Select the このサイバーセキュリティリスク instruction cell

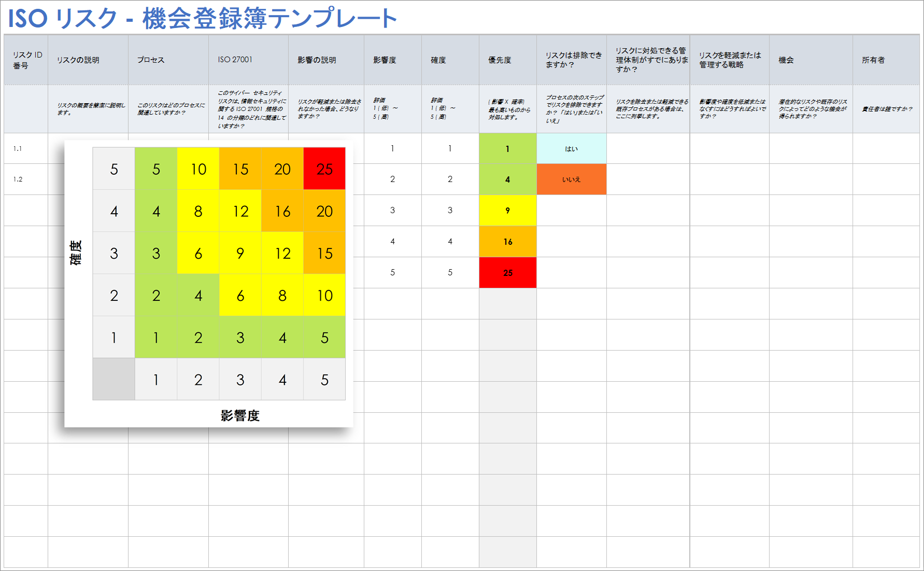point(249,109)
